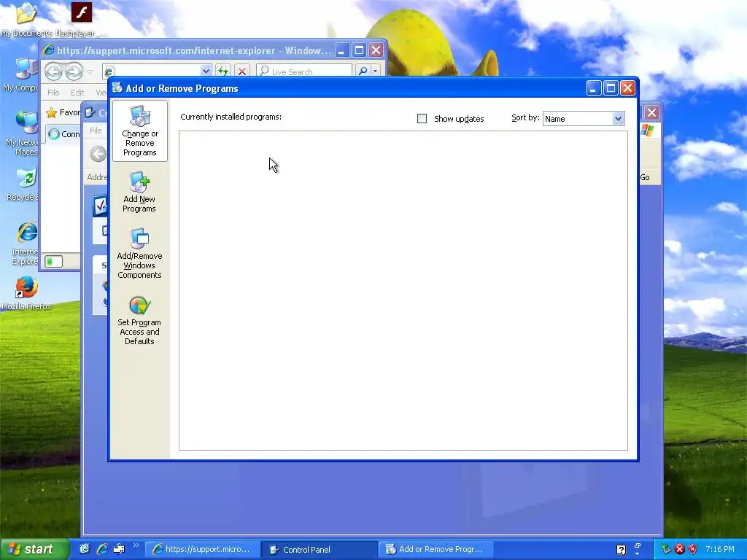Switch to support.micro... taskbar button
Image resolution: width=747 pixels, height=560 pixels.
(203, 550)
